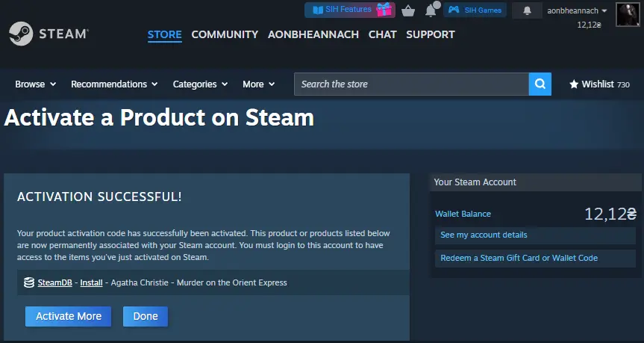Open the SUPPORT menu item
Image resolution: width=644 pixels, height=343 pixels.
(431, 34)
